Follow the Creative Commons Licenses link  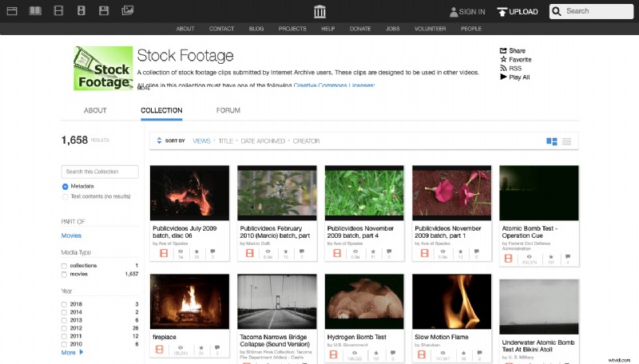pyautogui.click(x=334, y=85)
